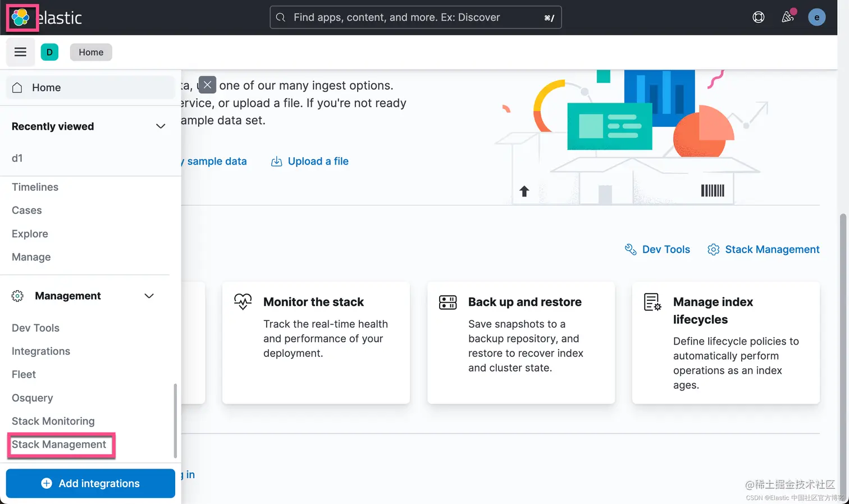Open Dev Tools in the side navigation
The width and height of the screenshot is (849, 504).
pyautogui.click(x=35, y=328)
